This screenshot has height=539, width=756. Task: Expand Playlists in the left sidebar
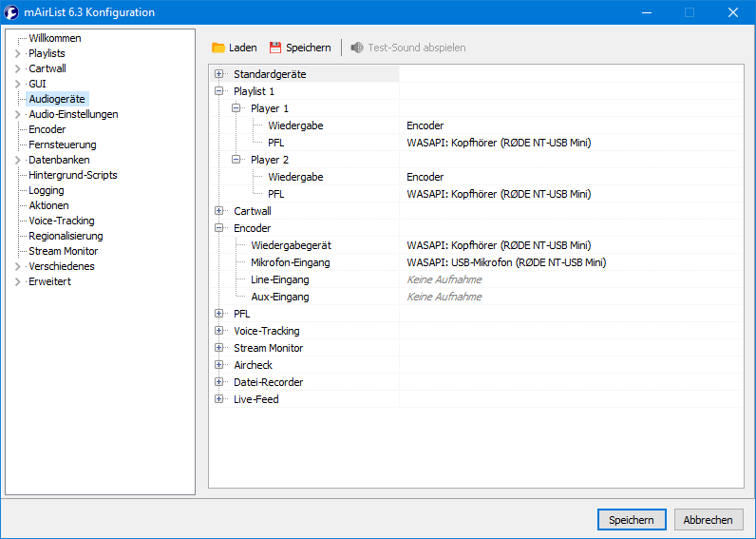click(17, 53)
